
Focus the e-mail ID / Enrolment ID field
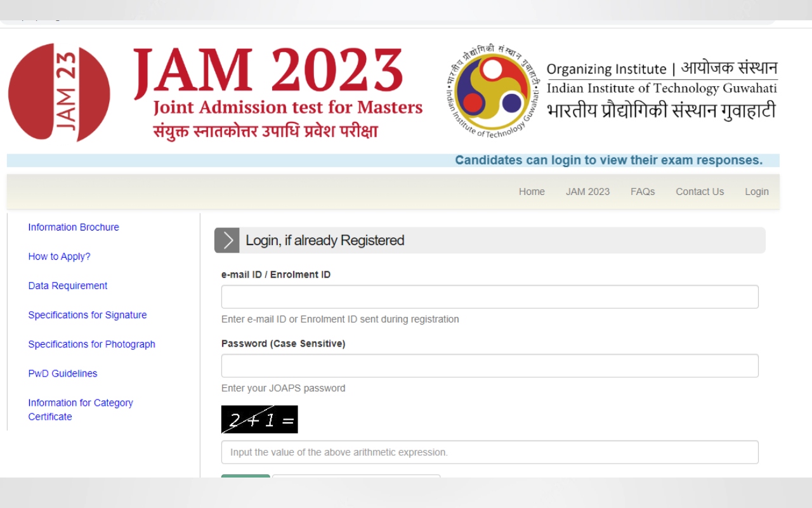point(490,297)
